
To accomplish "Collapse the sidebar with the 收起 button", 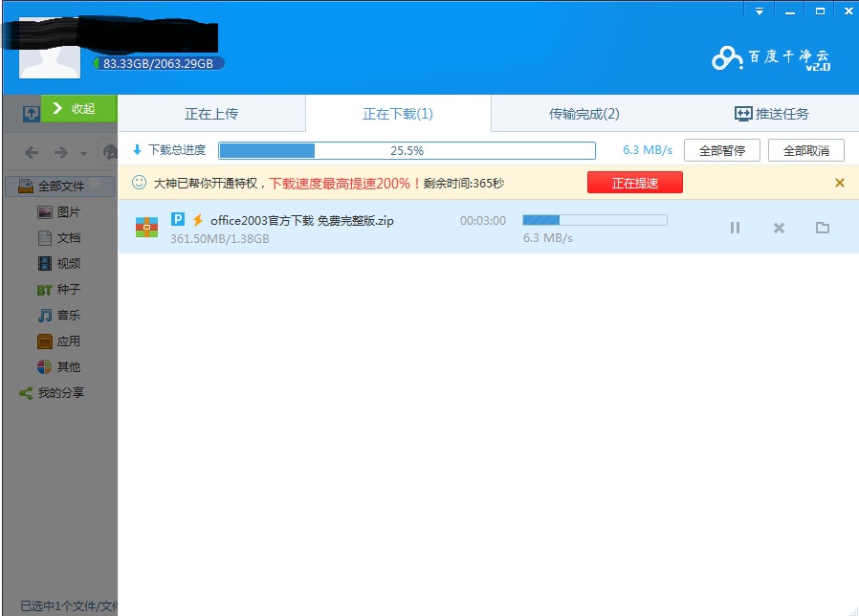I will coord(79,108).
